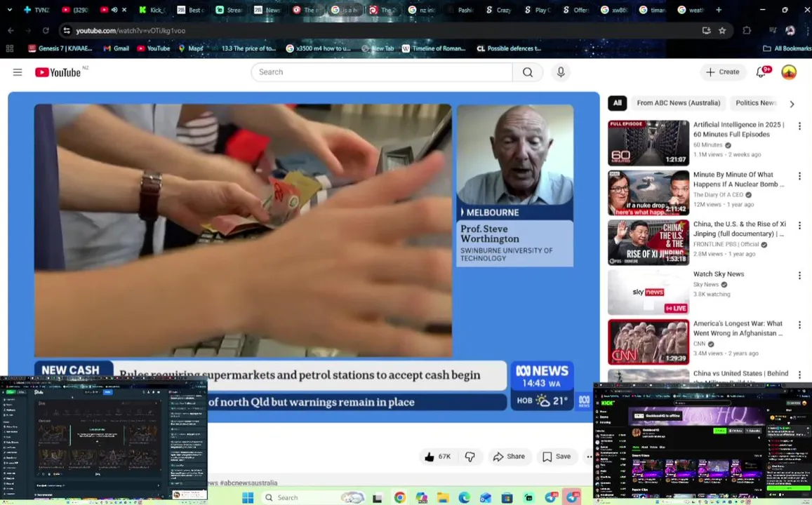Image resolution: width=812 pixels, height=505 pixels.
Task: Install app icon in address bar
Action: tap(706, 31)
